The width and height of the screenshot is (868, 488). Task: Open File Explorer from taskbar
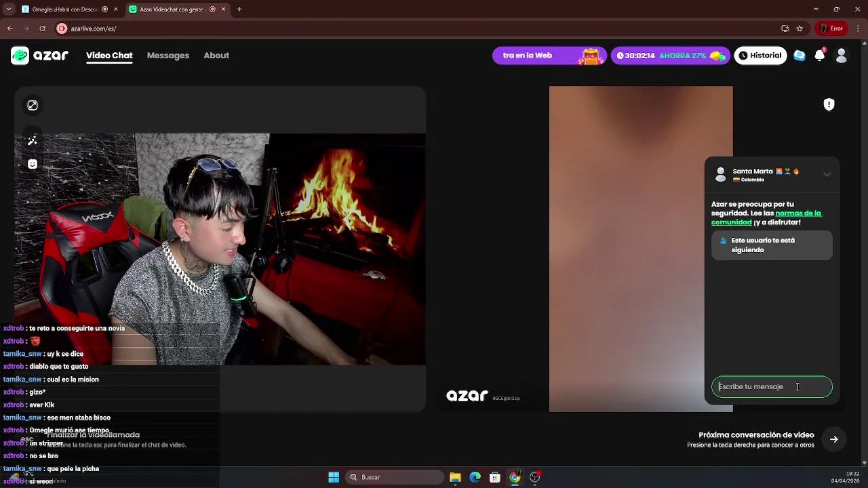click(455, 477)
